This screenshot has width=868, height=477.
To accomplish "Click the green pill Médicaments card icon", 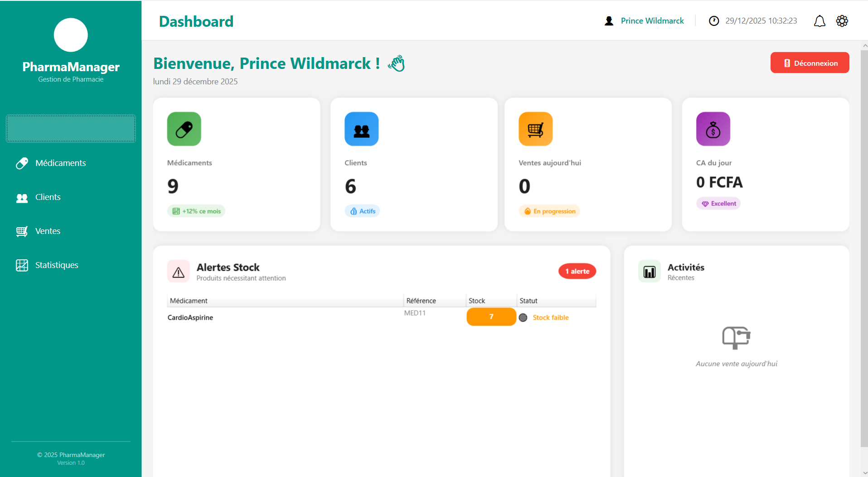I will (x=184, y=129).
